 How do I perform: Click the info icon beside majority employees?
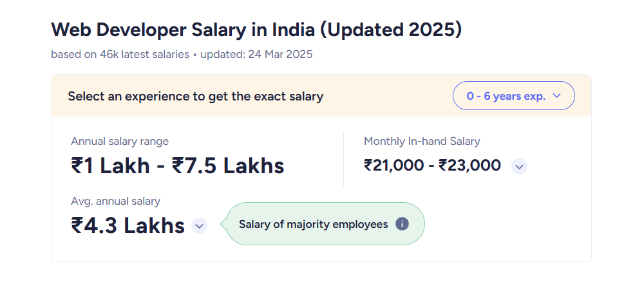click(x=402, y=224)
